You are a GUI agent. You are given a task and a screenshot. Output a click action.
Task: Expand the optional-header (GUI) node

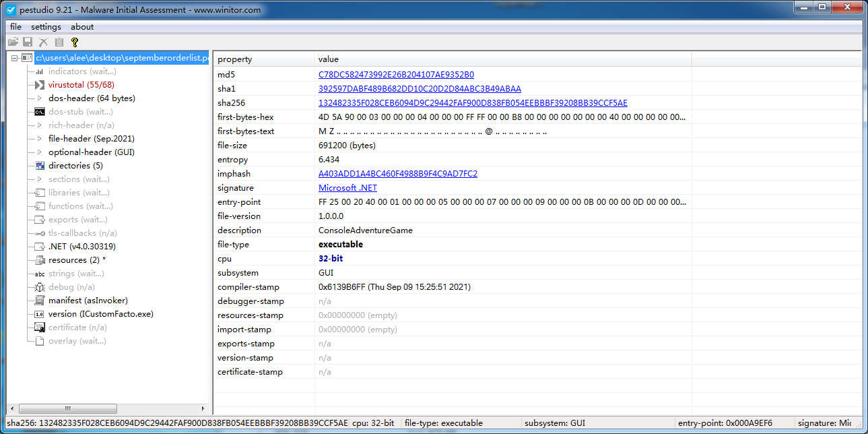coord(40,152)
